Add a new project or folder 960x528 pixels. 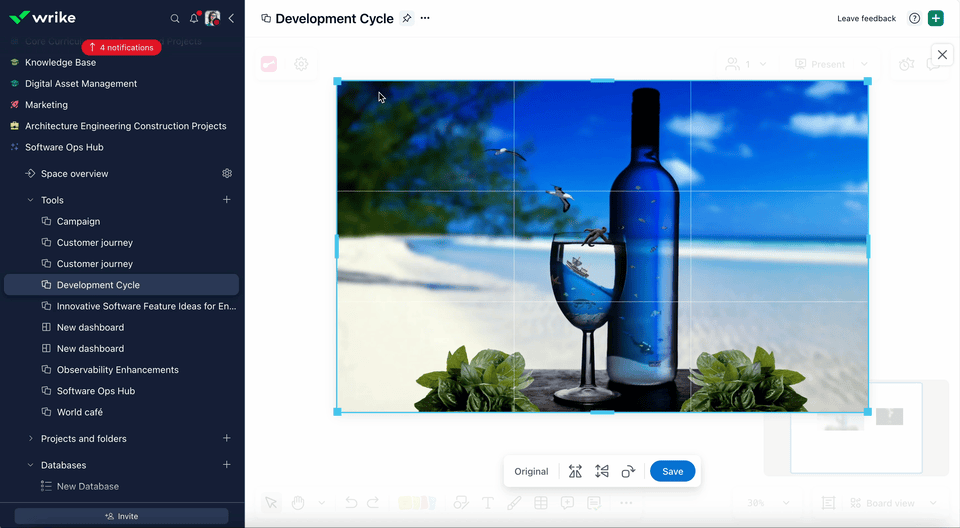pyautogui.click(x=227, y=438)
